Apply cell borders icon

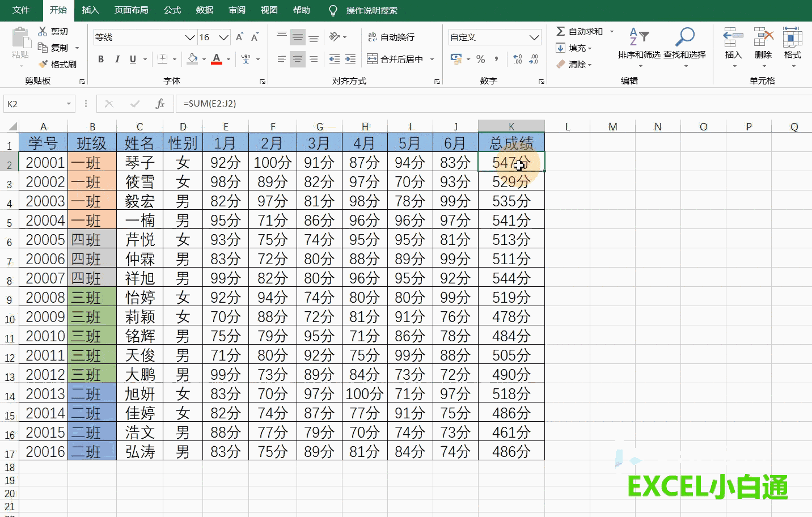pos(162,59)
